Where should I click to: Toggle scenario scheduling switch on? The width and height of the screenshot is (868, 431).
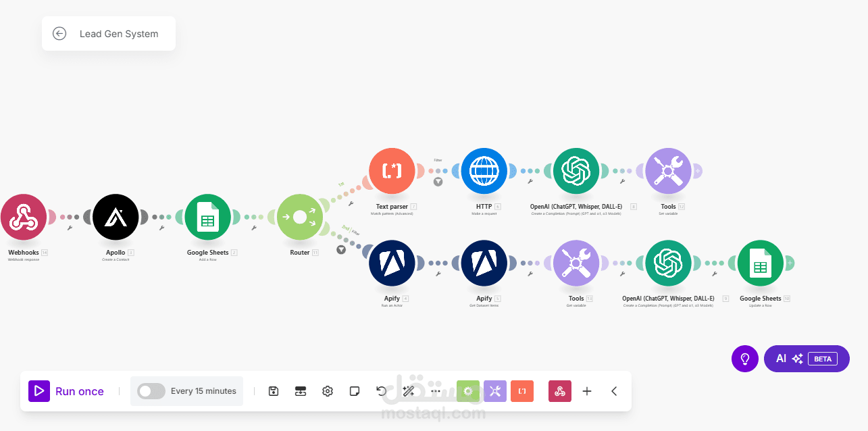(151, 391)
